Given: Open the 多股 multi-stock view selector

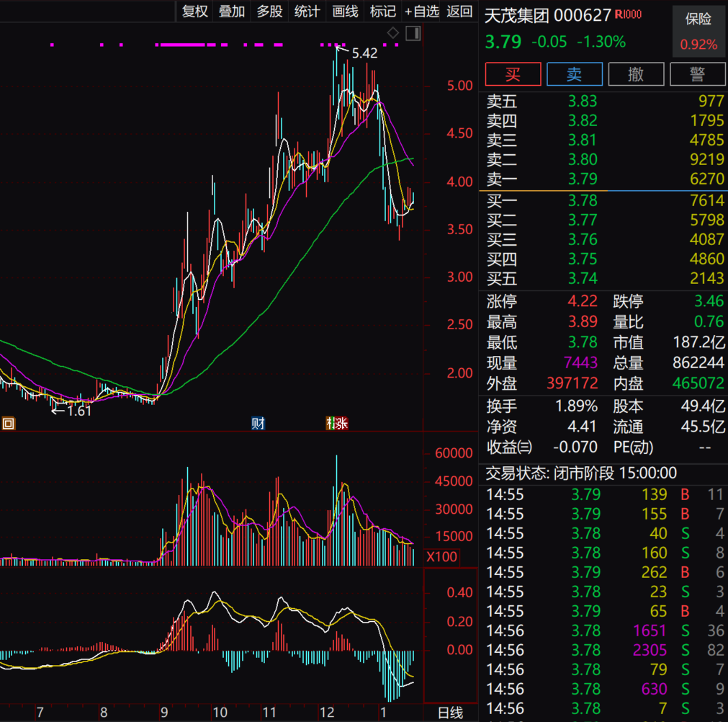Looking at the screenshot, I should pos(269,12).
